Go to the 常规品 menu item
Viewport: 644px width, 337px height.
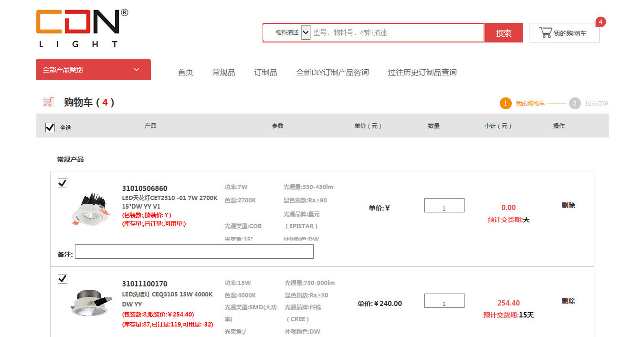click(223, 73)
